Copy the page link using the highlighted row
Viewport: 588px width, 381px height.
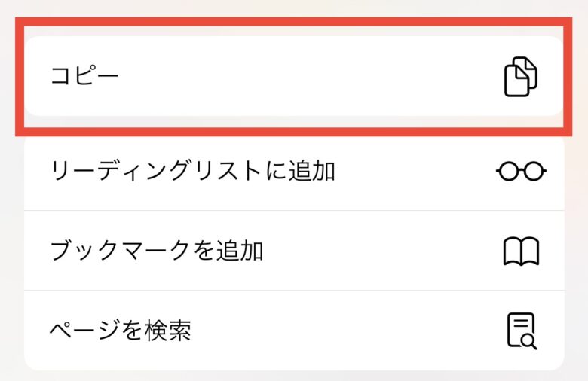tap(294, 76)
